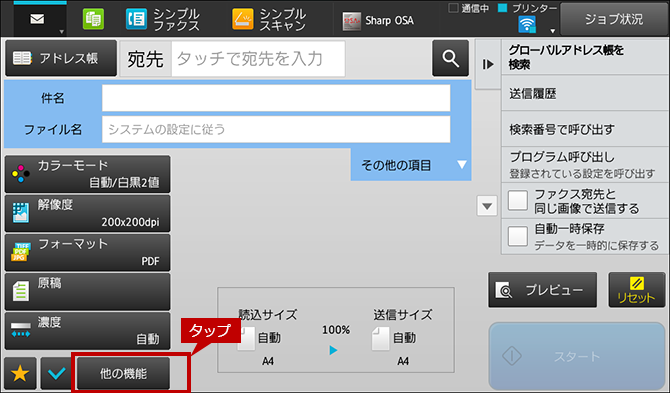The width and height of the screenshot is (670, 393).
Task: Open フォーマット file format settings
Action: (x=88, y=252)
